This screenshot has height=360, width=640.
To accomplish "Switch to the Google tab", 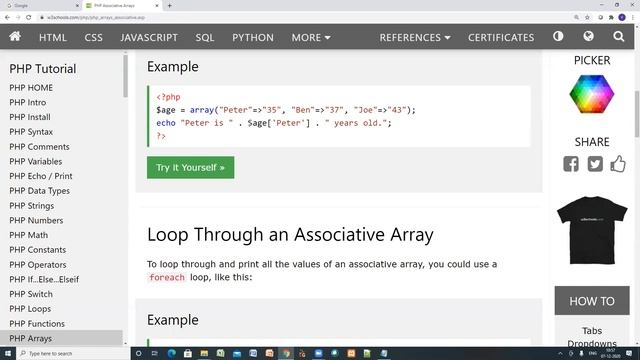I will point(41,6).
